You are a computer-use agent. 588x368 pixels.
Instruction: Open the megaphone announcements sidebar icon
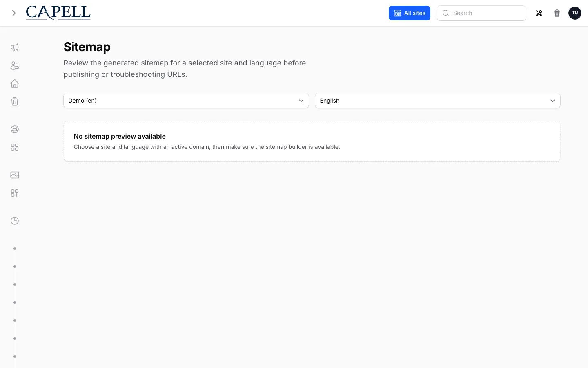point(15,47)
